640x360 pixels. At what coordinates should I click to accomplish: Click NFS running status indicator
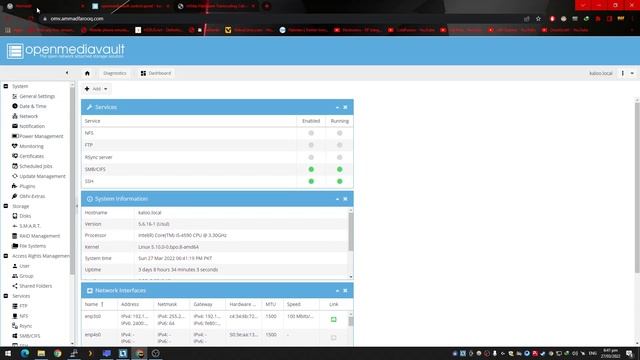coord(340,133)
